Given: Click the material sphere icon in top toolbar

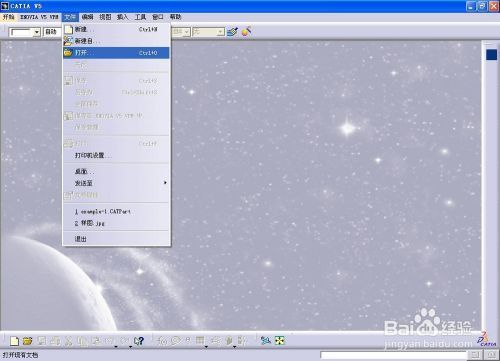Looking at the screenshot, I should point(246,32).
